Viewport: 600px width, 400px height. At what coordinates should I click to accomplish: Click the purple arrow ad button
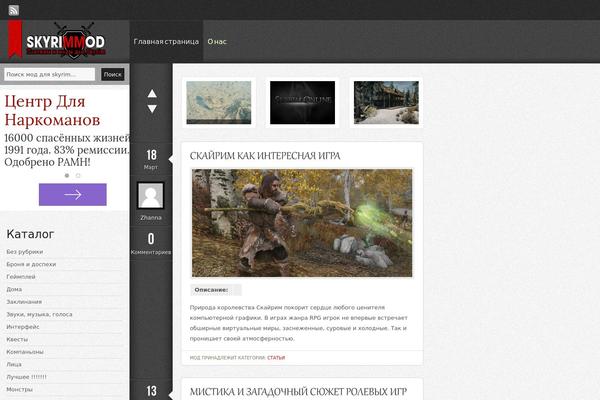pyautogui.click(x=73, y=194)
